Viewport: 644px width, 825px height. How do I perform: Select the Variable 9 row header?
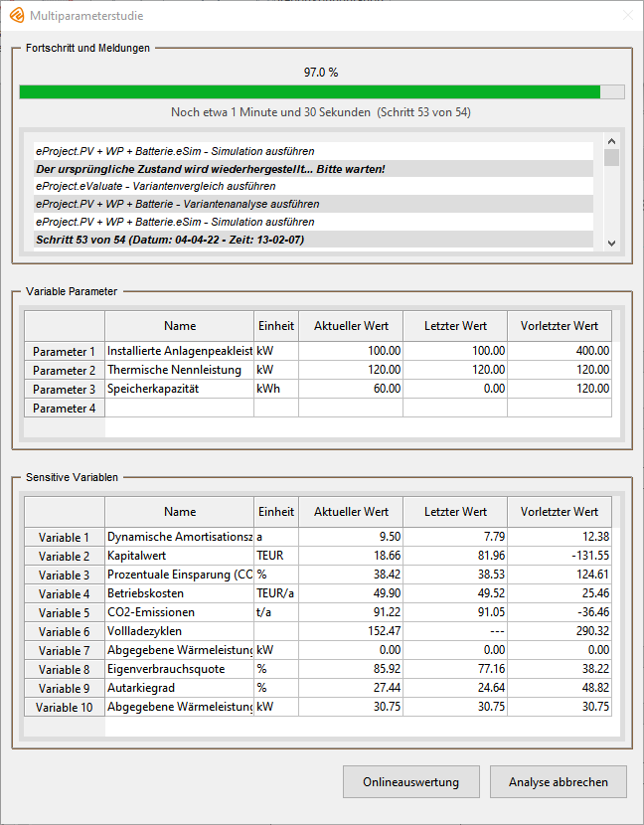pos(65,689)
